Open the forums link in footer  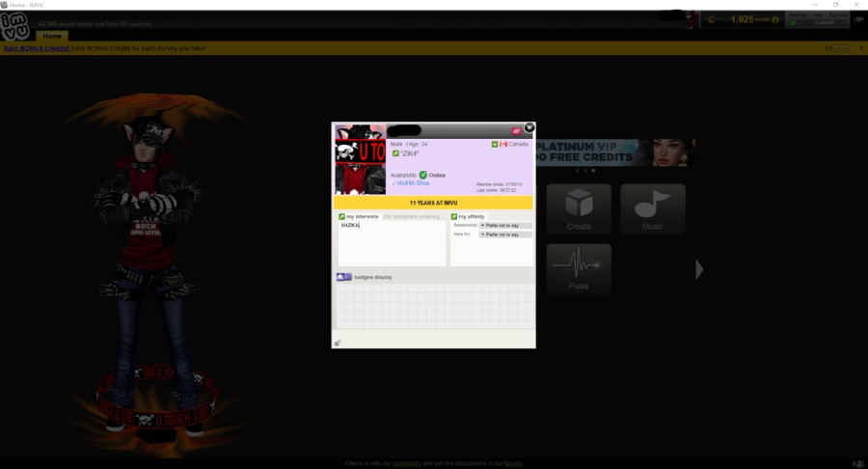(x=513, y=463)
